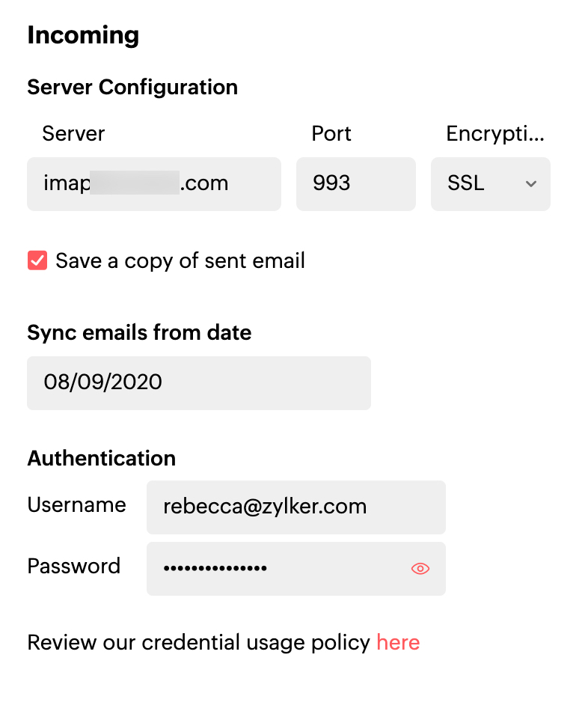Click the sync date field 08/09/2020

coord(198,383)
